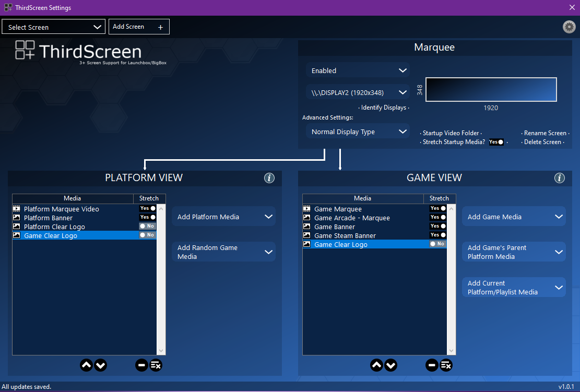Toggle stretch for Game Clear Logo in Platform View
This screenshot has width=580, height=392.
[x=148, y=235]
